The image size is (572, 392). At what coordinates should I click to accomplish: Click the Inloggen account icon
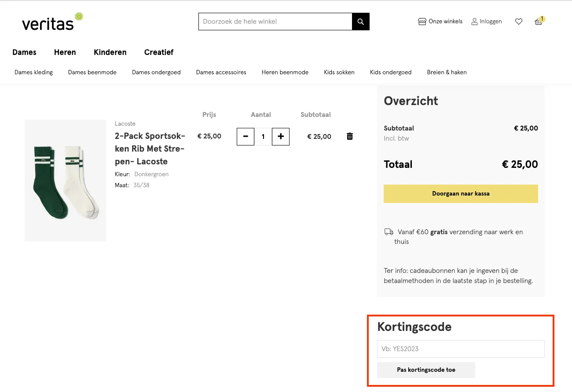click(x=474, y=21)
